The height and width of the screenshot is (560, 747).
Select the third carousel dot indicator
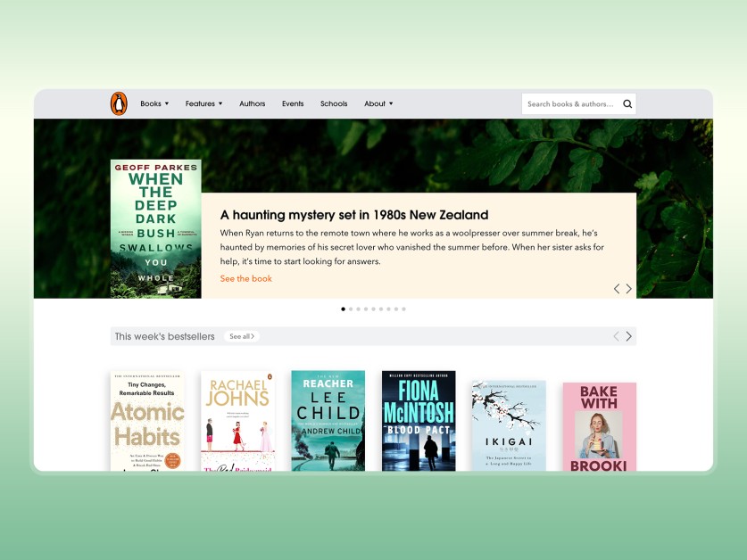point(358,309)
